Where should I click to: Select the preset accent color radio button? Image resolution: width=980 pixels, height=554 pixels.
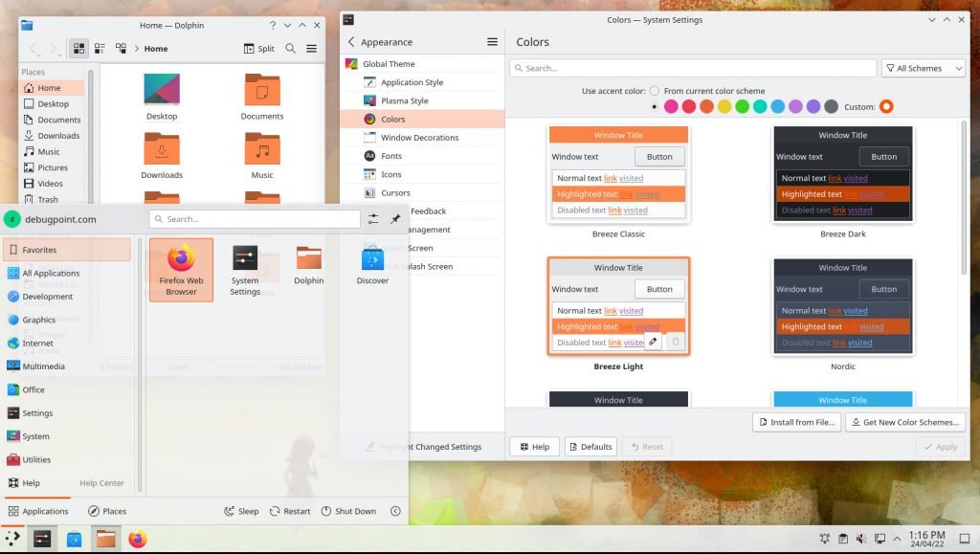point(655,107)
